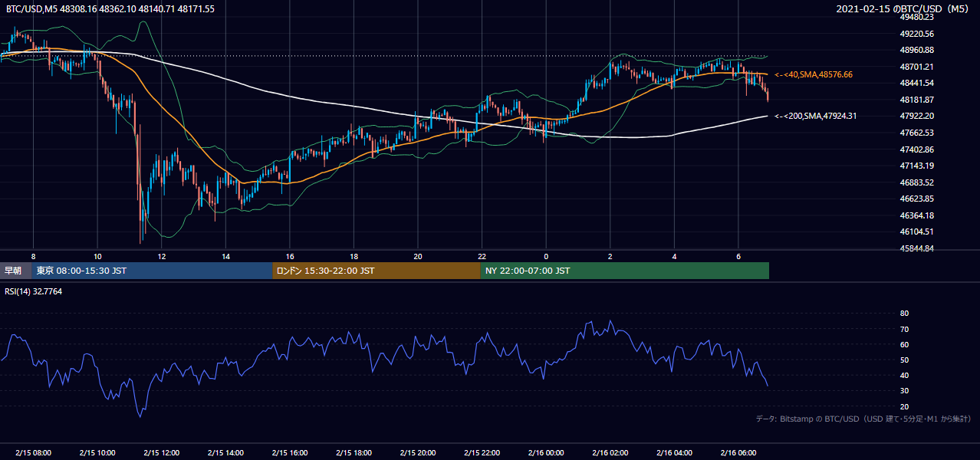
Task: Click the RSI(14) 32.7764 indicator label
Action: point(35,292)
